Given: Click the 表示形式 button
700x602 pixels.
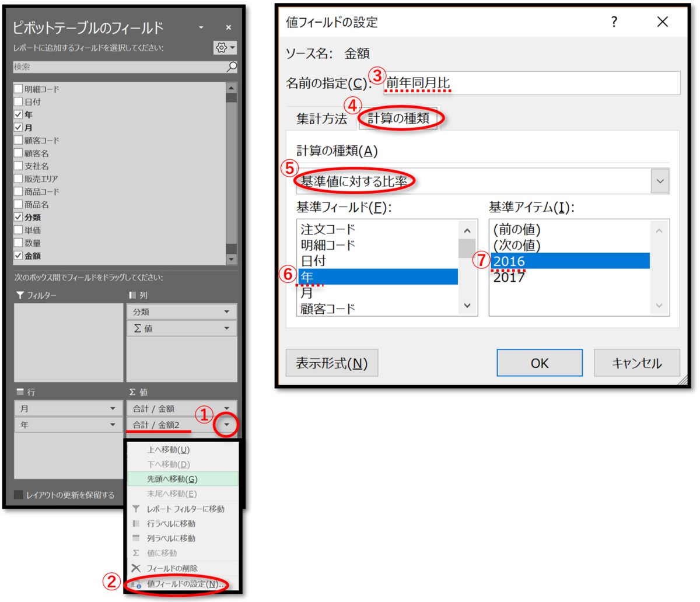Looking at the screenshot, I should (x=332, y=362).
